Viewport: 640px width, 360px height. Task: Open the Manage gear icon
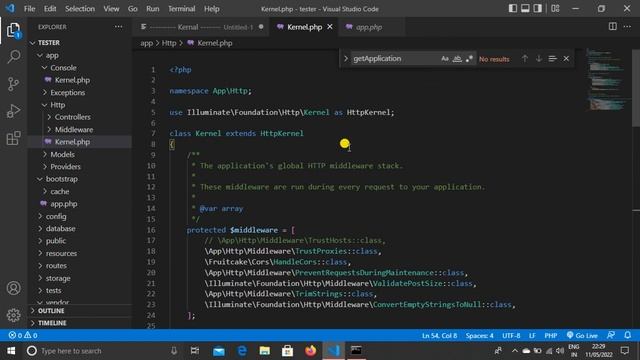13,315
